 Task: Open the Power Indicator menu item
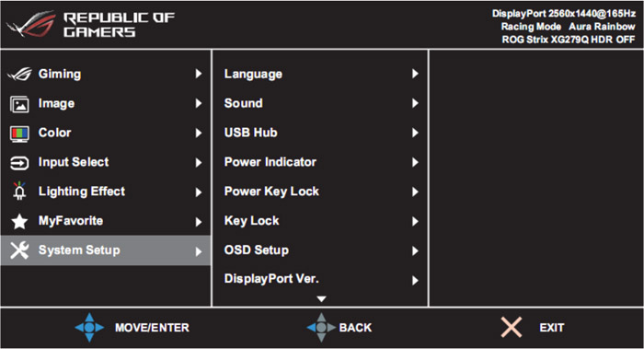click(320, 162)
